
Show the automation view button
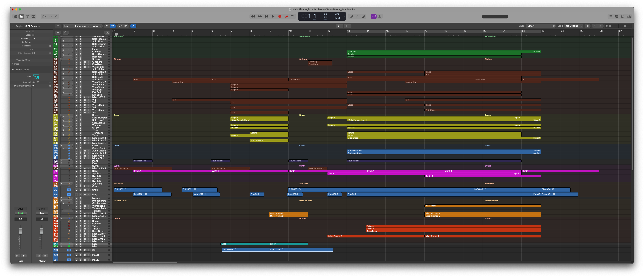(x=120, y=26)
